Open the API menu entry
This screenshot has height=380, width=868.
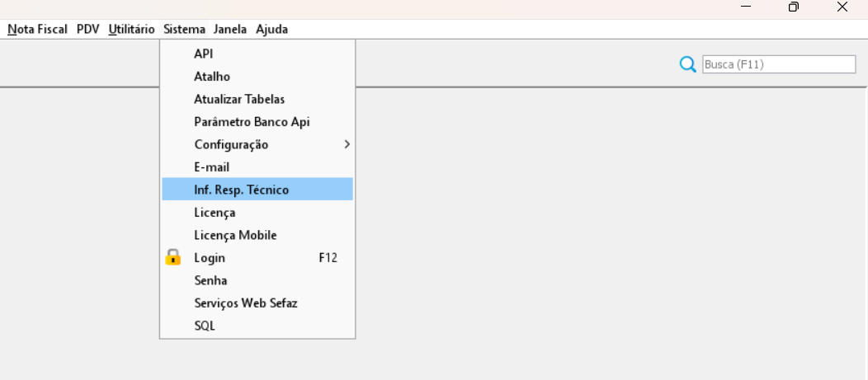pyautogui.click(x=203, y=54)
